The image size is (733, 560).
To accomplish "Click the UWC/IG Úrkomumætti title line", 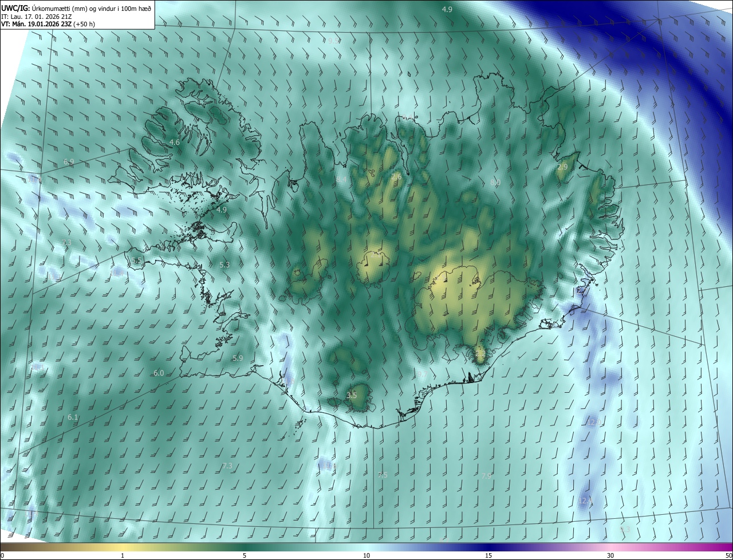I will (x=76, y=7).
